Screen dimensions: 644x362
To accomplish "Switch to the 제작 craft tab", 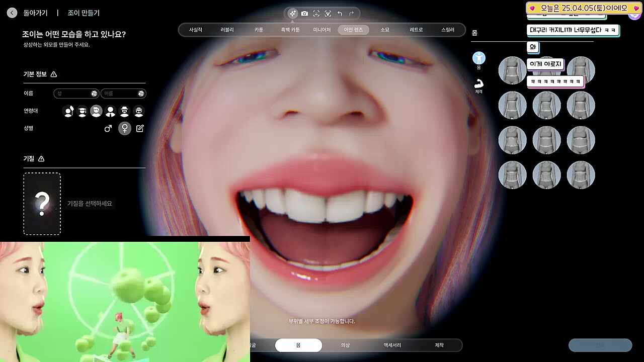I will point(439,345).
